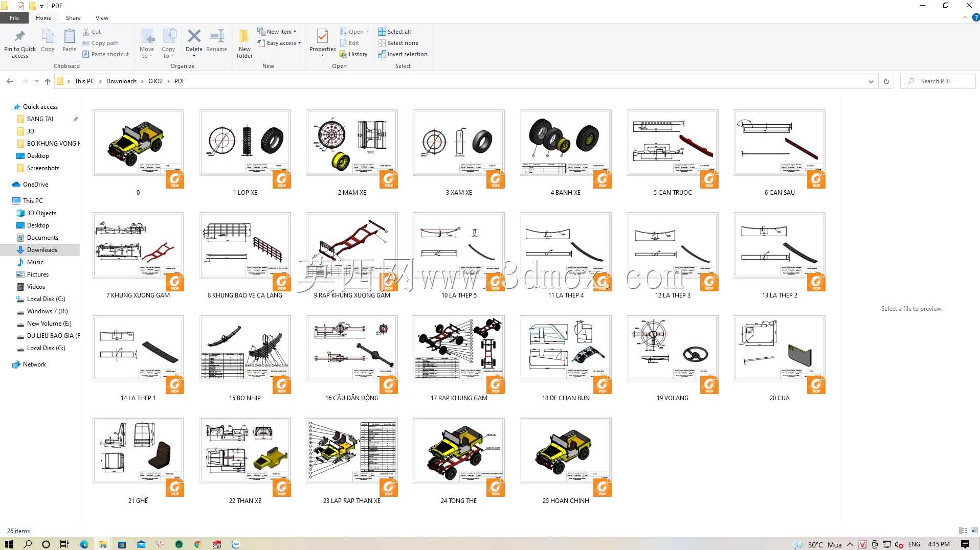The image size is (980, 550).
Task: Switch to the Share ribbon tab
Action: point(73,18)
